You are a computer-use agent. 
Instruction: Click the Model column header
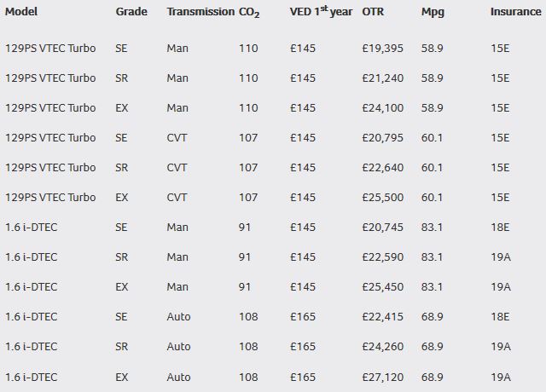[21, 13]
